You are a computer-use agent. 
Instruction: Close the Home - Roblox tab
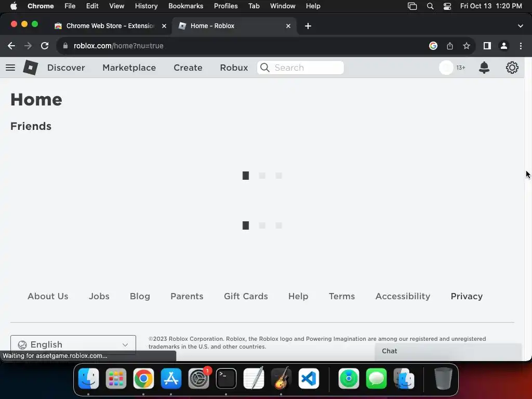(288, 26)
